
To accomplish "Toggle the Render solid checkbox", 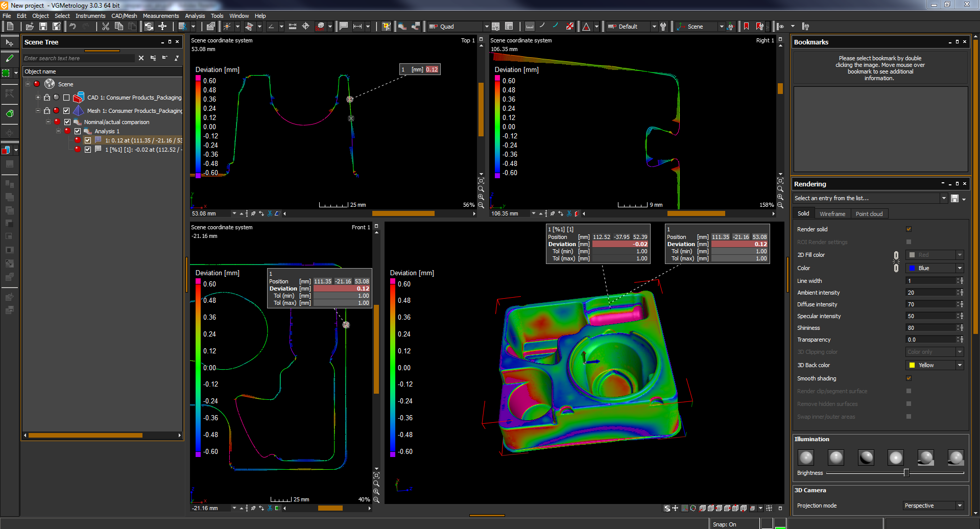I will pos(909,229).
